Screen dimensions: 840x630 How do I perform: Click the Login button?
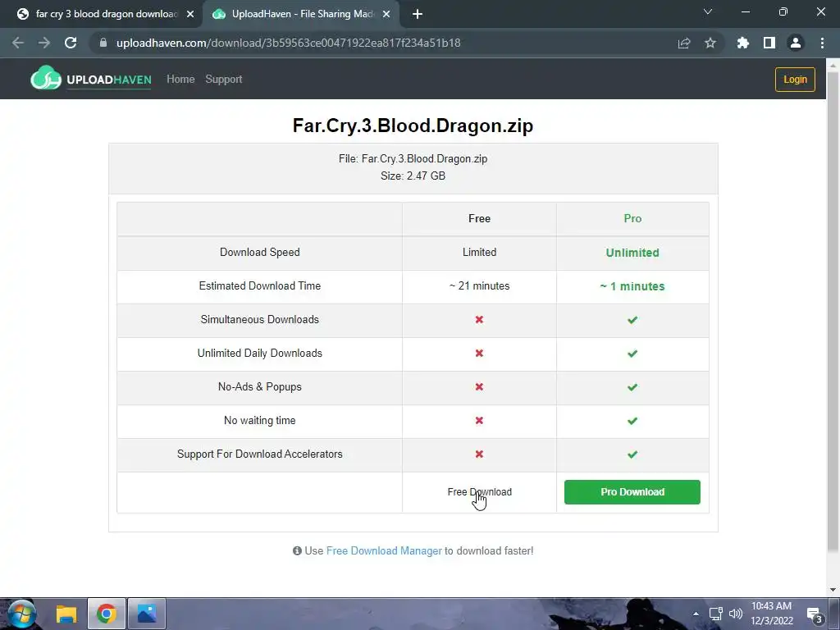(x=795, y=80)
